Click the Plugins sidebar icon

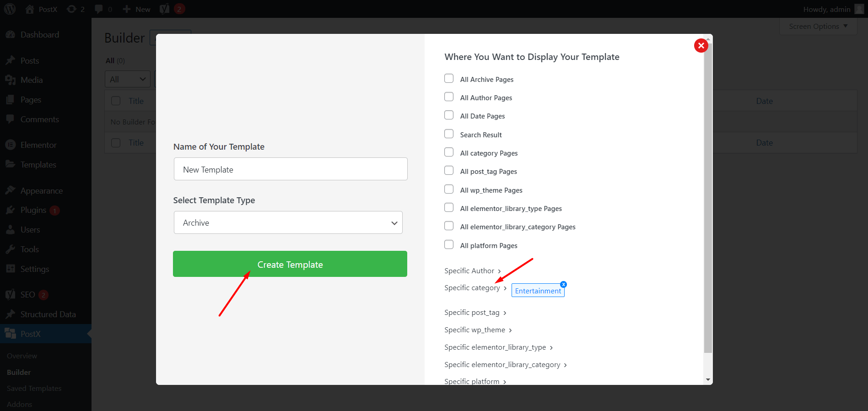point(10,210)
